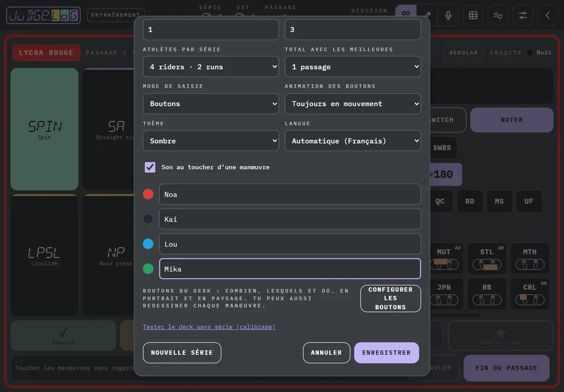
Task: Open the Total avec les meilleures dropdown
Action: coord(353,66)
